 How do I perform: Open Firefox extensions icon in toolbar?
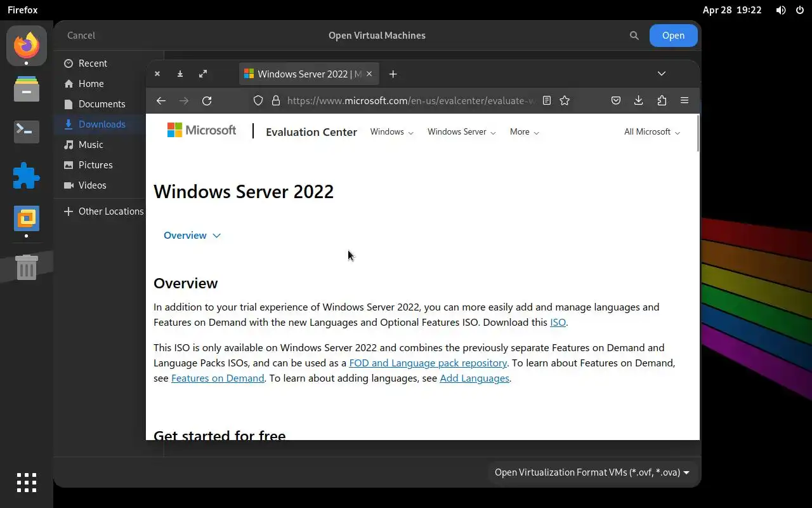662,100
